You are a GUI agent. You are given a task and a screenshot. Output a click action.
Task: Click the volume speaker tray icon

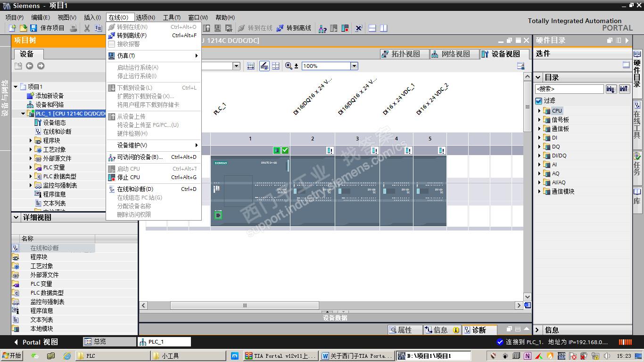[607, 356]
